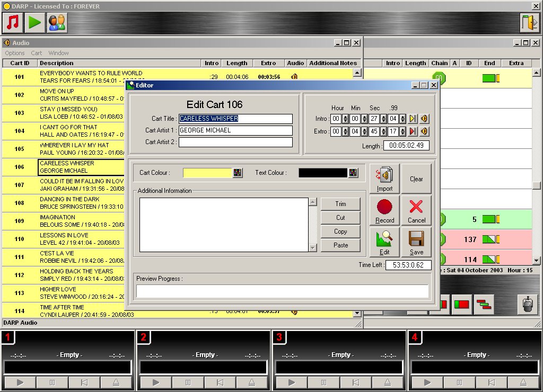This screenshot has height=392, width=543.
Task: Click the Cart Artist 2 input field
Action: point(235,142)
